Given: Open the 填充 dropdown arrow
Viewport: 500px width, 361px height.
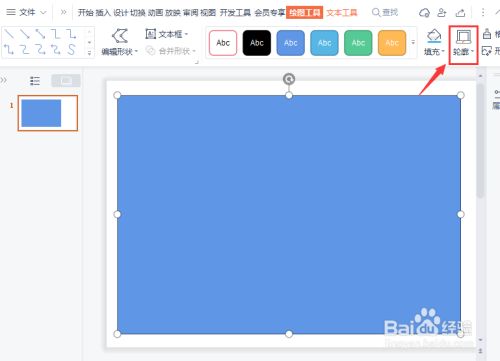Looking at the screenshot, I should [x=443, y=51].
